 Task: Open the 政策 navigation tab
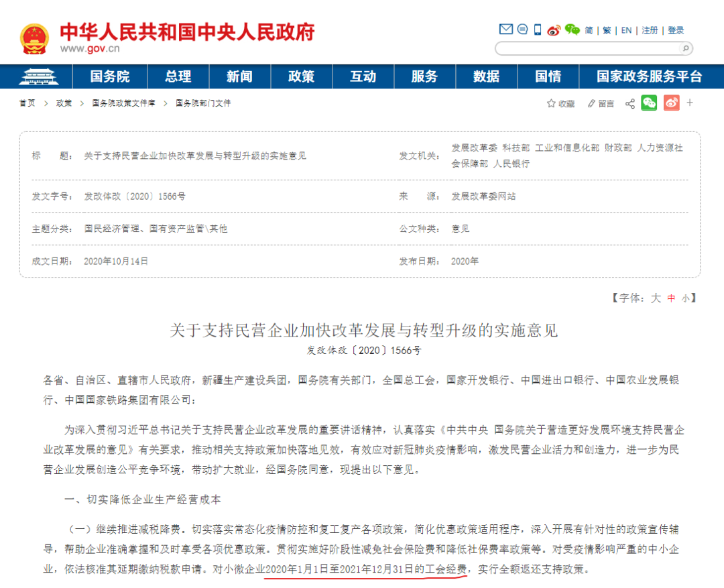click(302, 76)
